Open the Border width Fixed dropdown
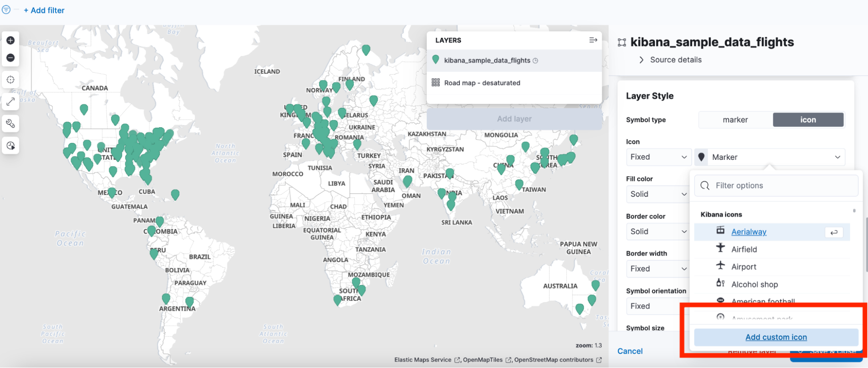Image resolution: width=868 pixels, height=368 pixels. click(x=658, y=269)
